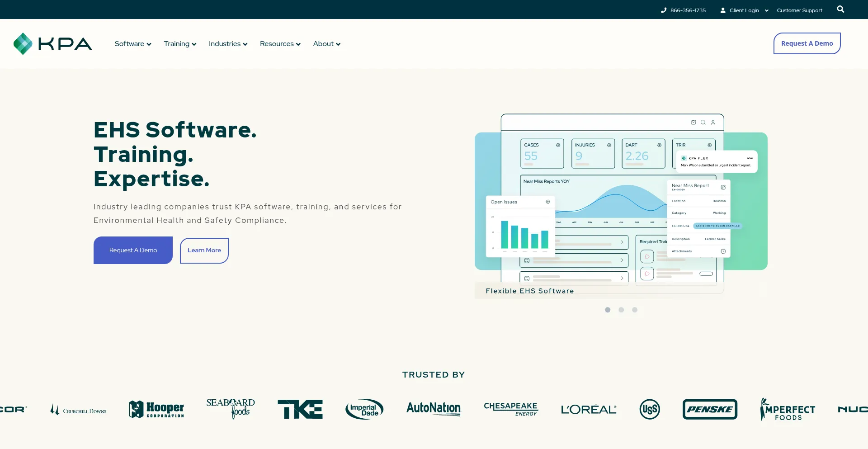Click the USS circular logo
The image size is (868, 449).
pos(650,409)
